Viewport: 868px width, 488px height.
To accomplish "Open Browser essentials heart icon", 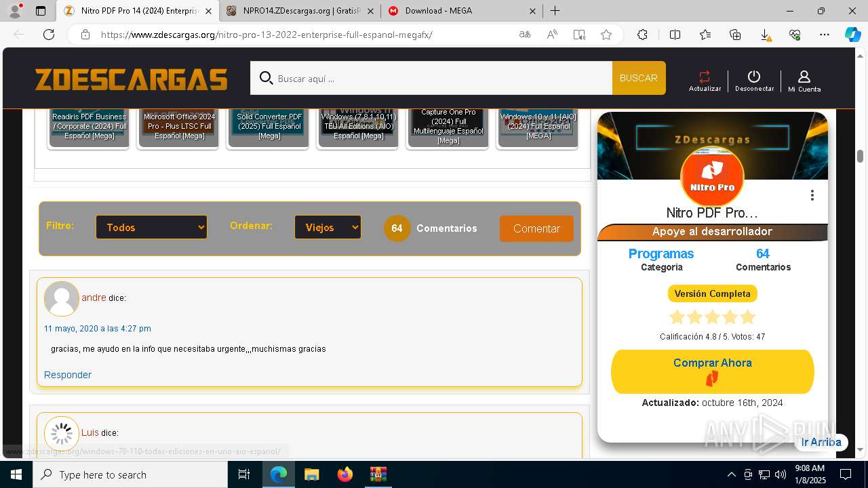I will click(795, 35).
